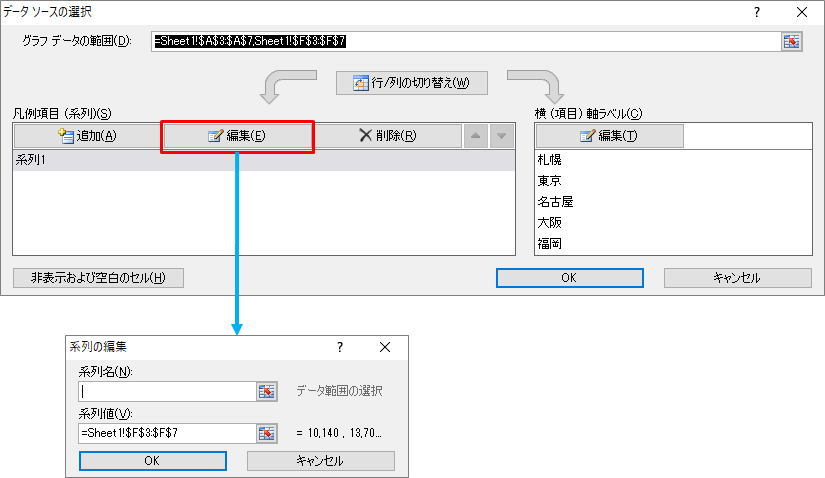This screenshot has height=478, width=825.
Task: Close the 系列の編集 dialog
Action: point(385,347)
